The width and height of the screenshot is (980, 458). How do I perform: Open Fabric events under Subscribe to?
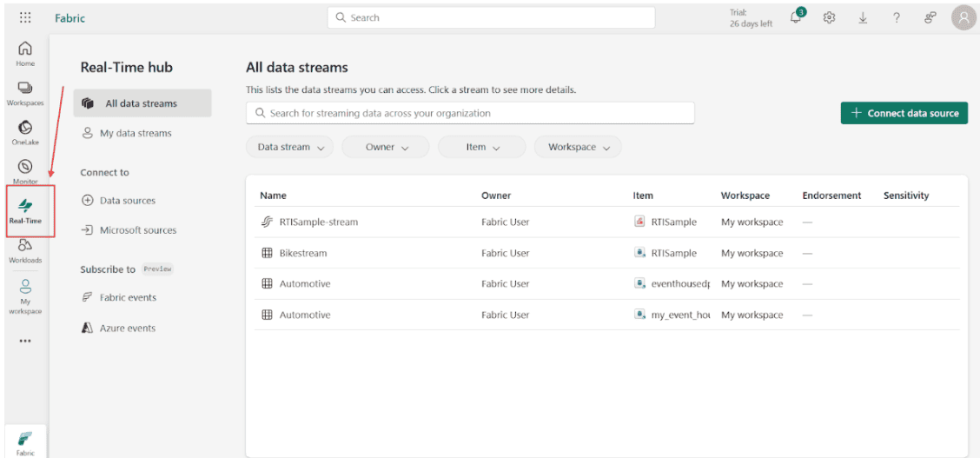click(128, 297)
